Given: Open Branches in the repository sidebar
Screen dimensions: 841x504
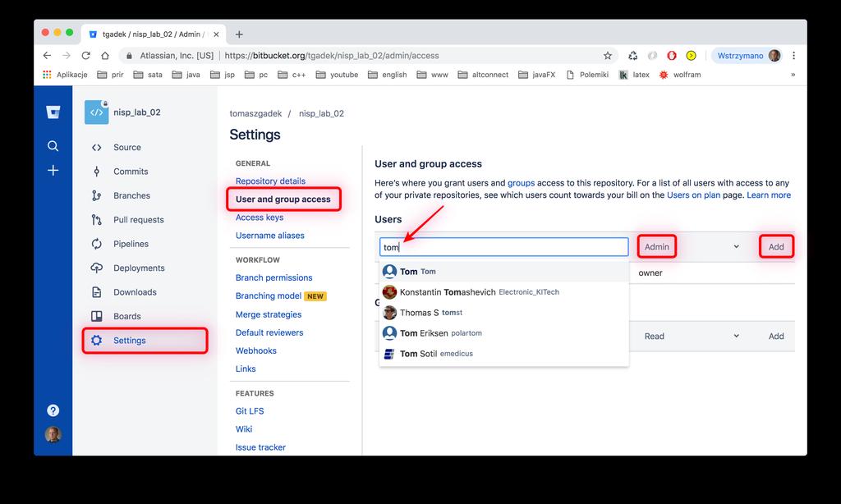Looking at the screenshot, I should click(x=131, y=195).
